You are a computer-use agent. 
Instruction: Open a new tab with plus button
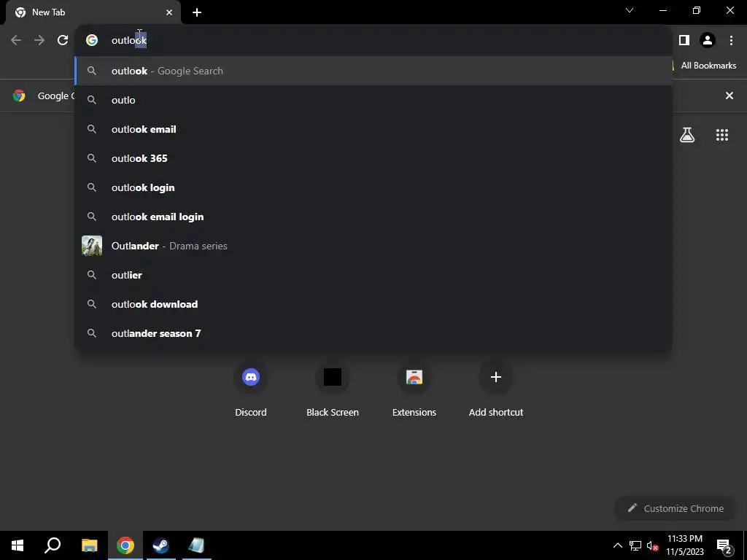[197, 12]
